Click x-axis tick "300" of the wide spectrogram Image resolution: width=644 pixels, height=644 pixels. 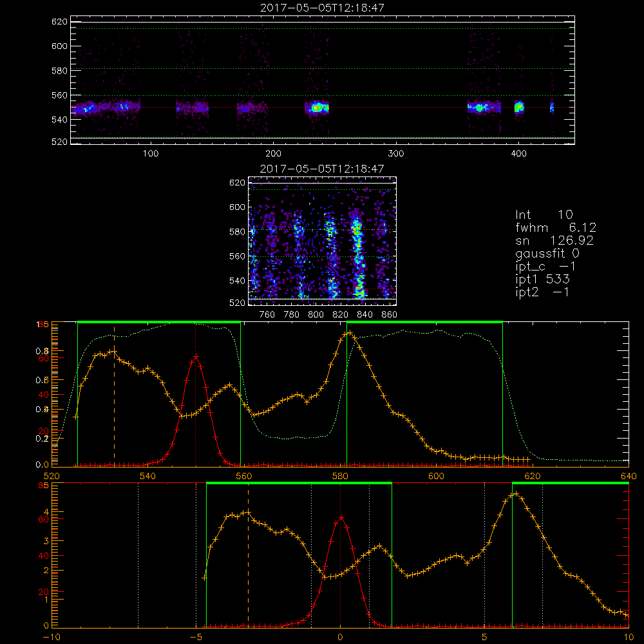pos(396,154)
